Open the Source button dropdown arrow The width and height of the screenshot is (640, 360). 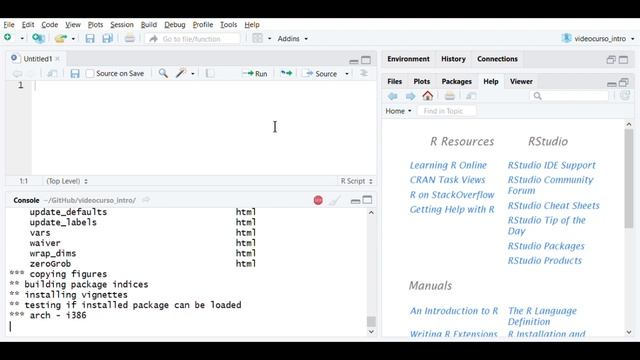[x=347, y=74]
